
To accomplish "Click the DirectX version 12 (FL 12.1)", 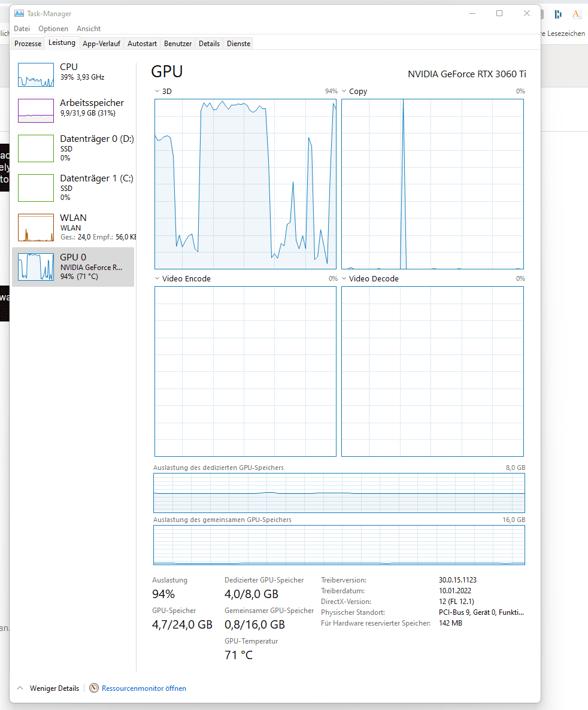I will coord(456,601).
